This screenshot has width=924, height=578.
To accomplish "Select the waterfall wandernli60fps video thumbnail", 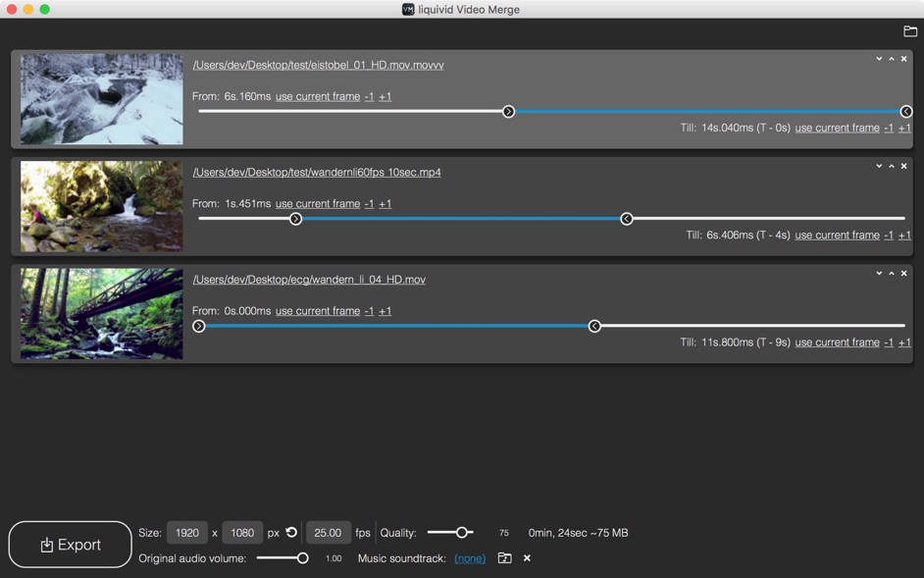I will tap(101, 206).
